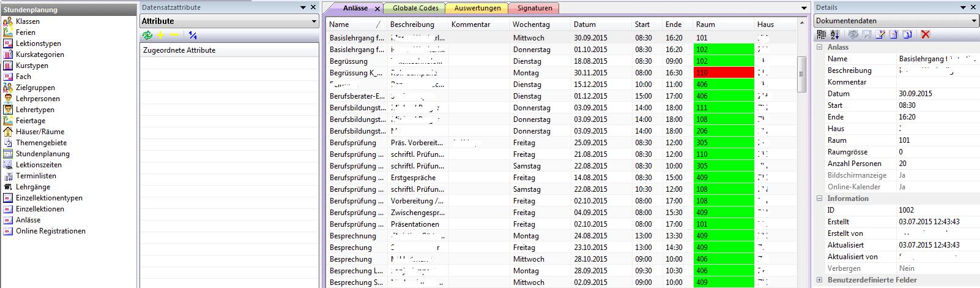Collapse the Information section
Screen dimensions: 980x288
[x=820, y=199]
